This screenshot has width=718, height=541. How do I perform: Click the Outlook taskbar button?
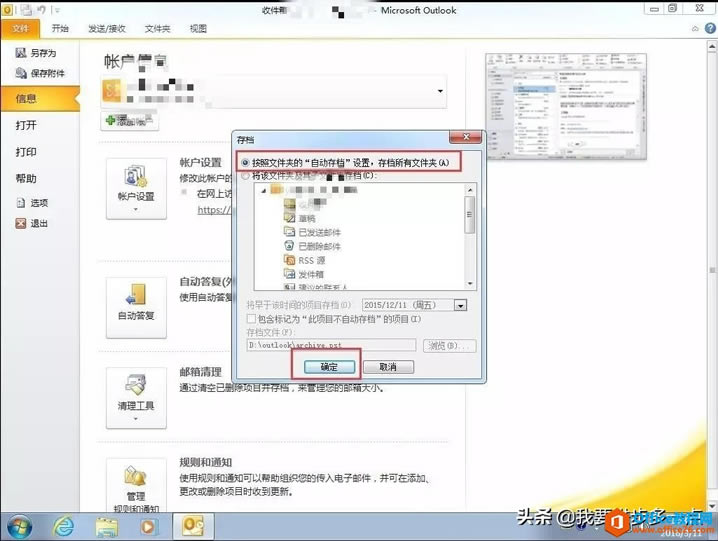pos(193,526)
